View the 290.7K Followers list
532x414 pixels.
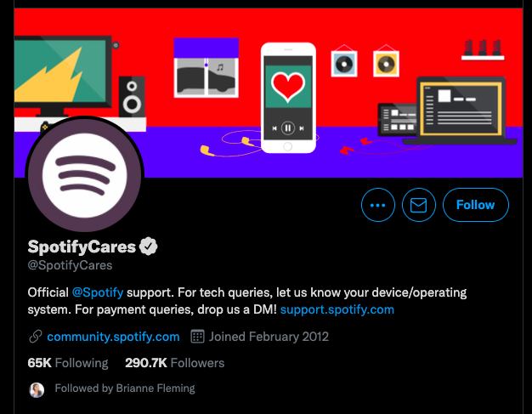point(175,363)
